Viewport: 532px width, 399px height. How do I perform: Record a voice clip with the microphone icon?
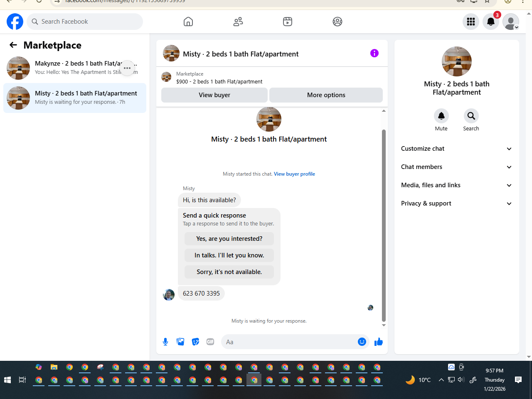[165, 342]
